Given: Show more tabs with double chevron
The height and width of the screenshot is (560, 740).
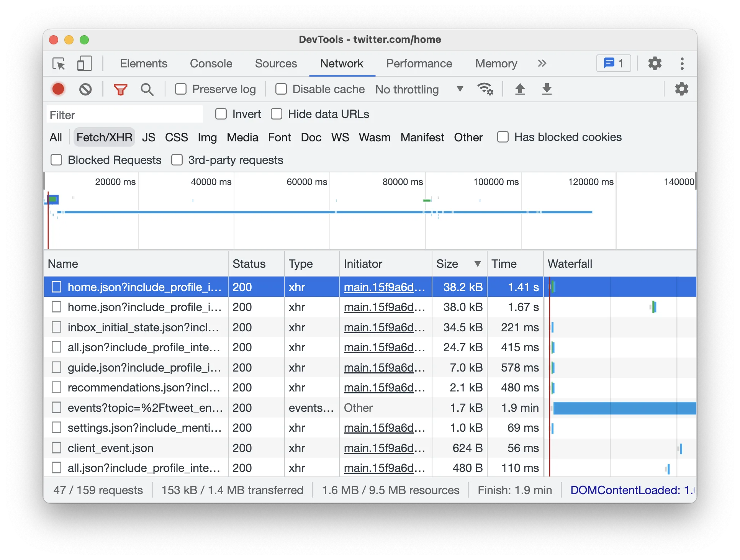Looking at the screenshot, I should [x=542, y=64].
